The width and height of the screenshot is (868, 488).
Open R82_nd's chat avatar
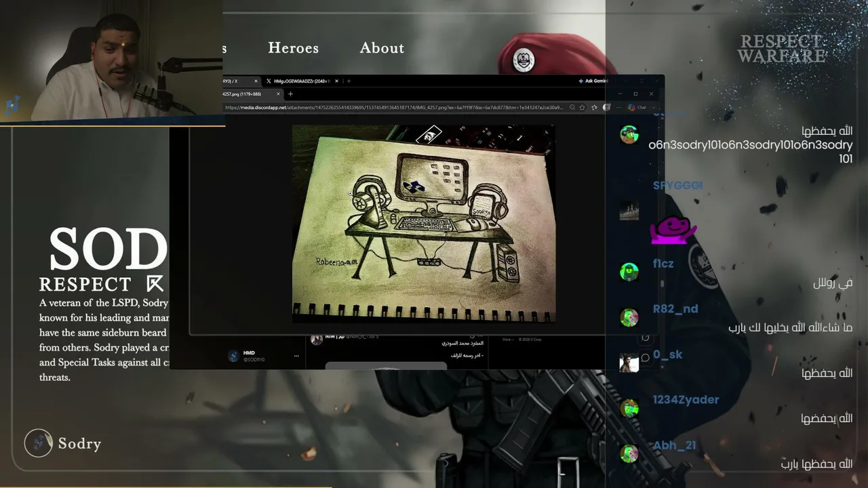point(629,317)
